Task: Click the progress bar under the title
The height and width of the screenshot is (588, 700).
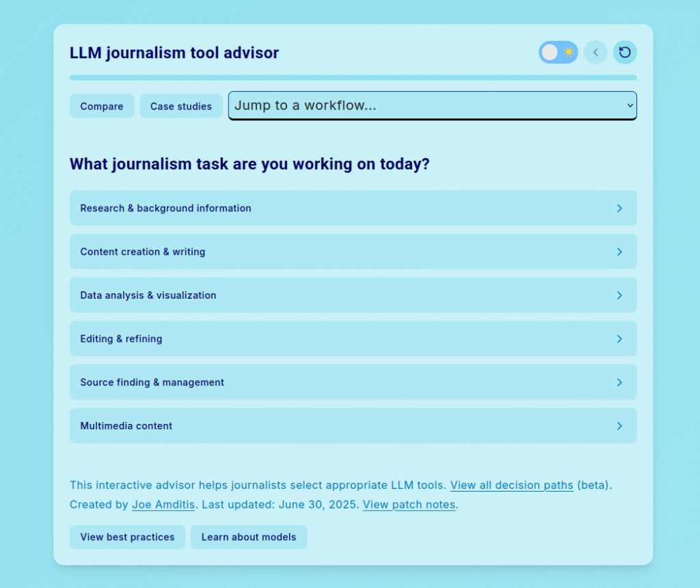Action: click(x=353, y=78)
